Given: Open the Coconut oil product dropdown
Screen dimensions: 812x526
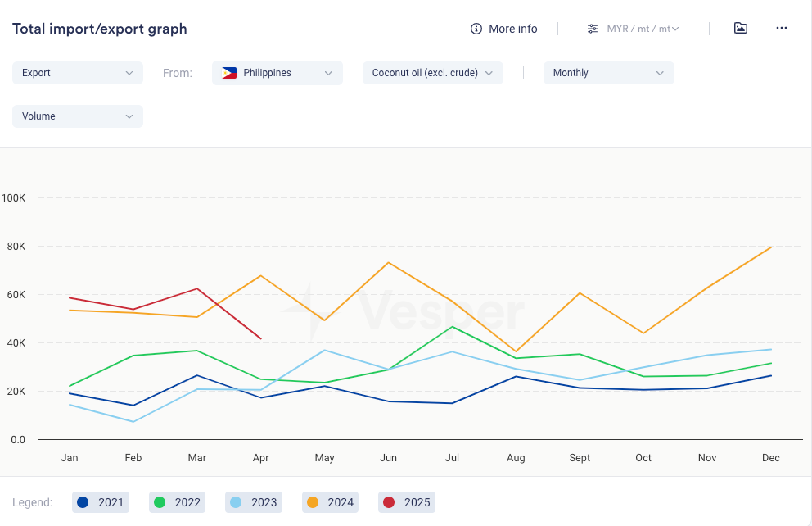Looking at the screenshot, I should [432, 73].
